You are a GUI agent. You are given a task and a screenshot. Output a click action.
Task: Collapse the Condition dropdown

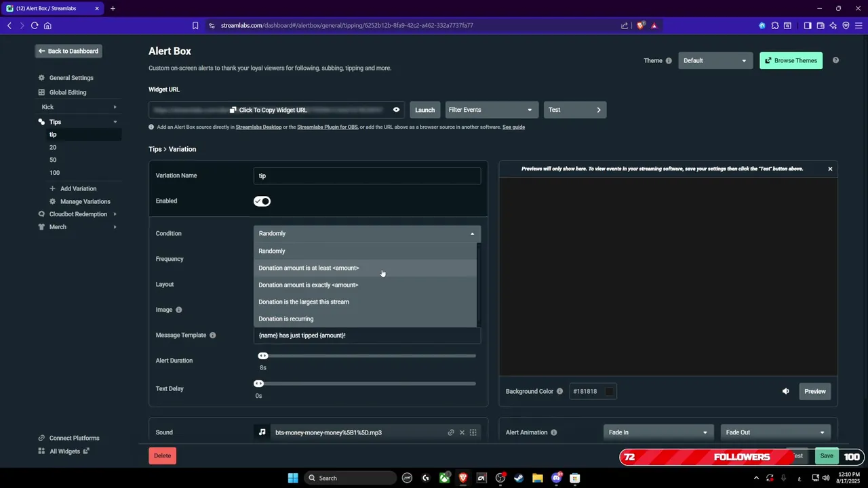coord(367,233)
